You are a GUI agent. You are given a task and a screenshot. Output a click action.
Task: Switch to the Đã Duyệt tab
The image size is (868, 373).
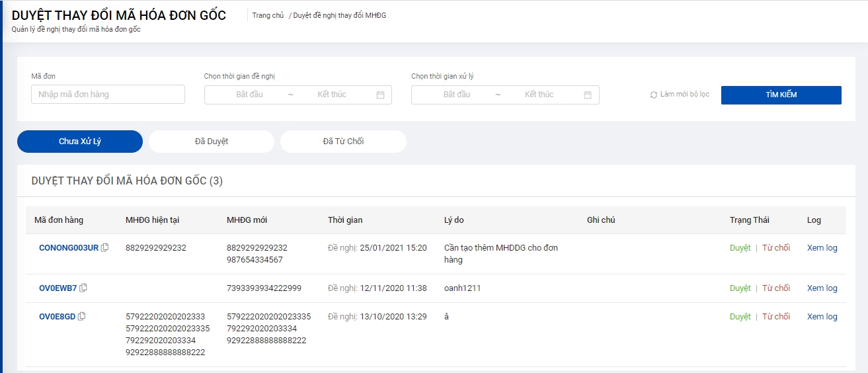(212, 142)
